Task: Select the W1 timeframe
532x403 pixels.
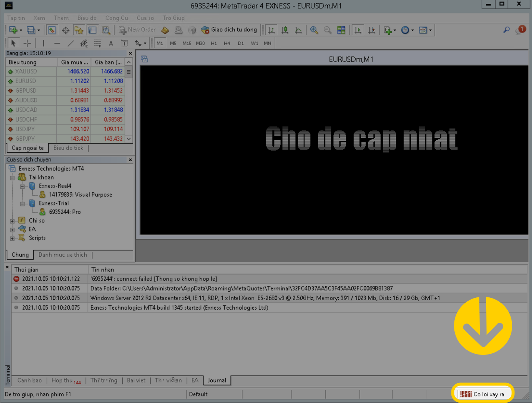Action: pyautogui.click(x=254, y=43)
